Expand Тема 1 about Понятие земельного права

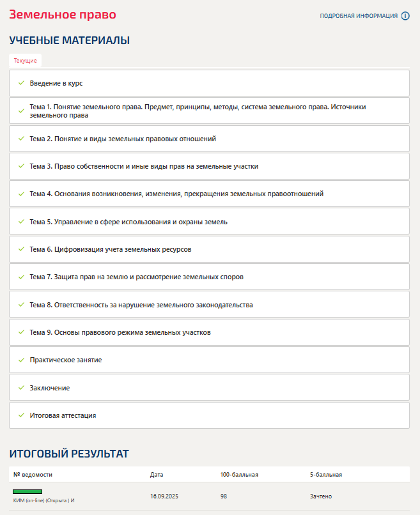198,111
